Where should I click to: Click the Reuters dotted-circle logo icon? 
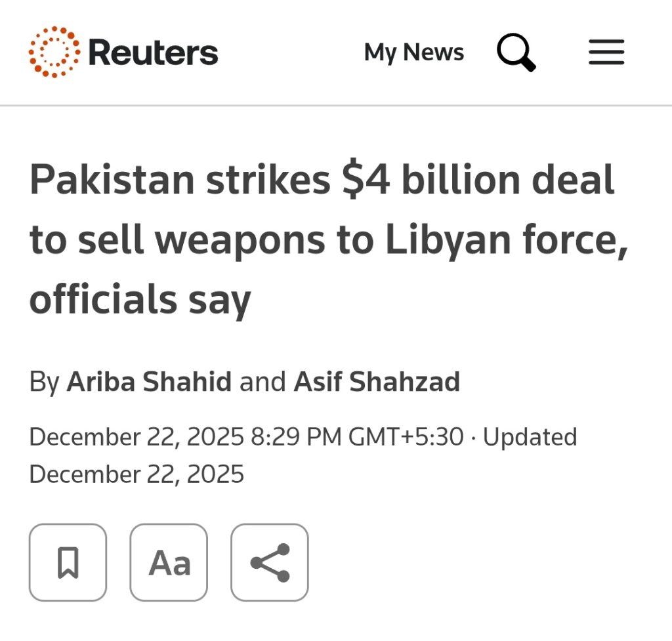[x=54, y=52]
